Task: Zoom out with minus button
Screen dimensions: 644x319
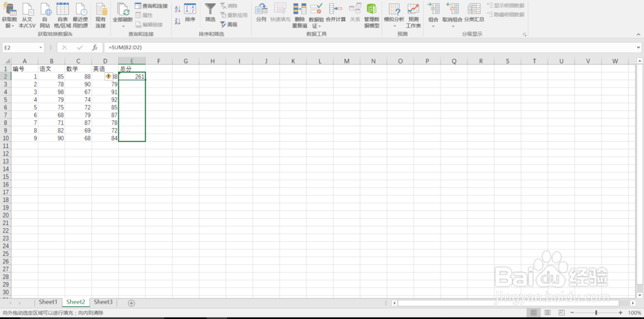Action: pyautogui.click(x=571, y=313)
